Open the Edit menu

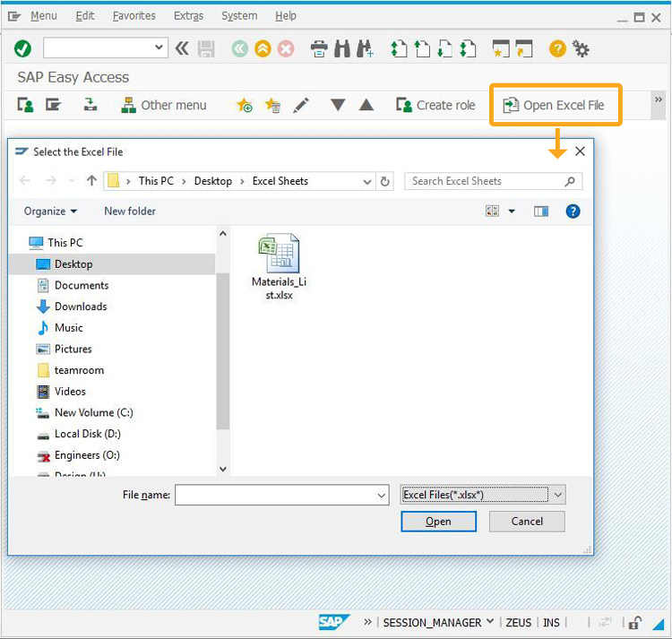[x=85, y=16]
